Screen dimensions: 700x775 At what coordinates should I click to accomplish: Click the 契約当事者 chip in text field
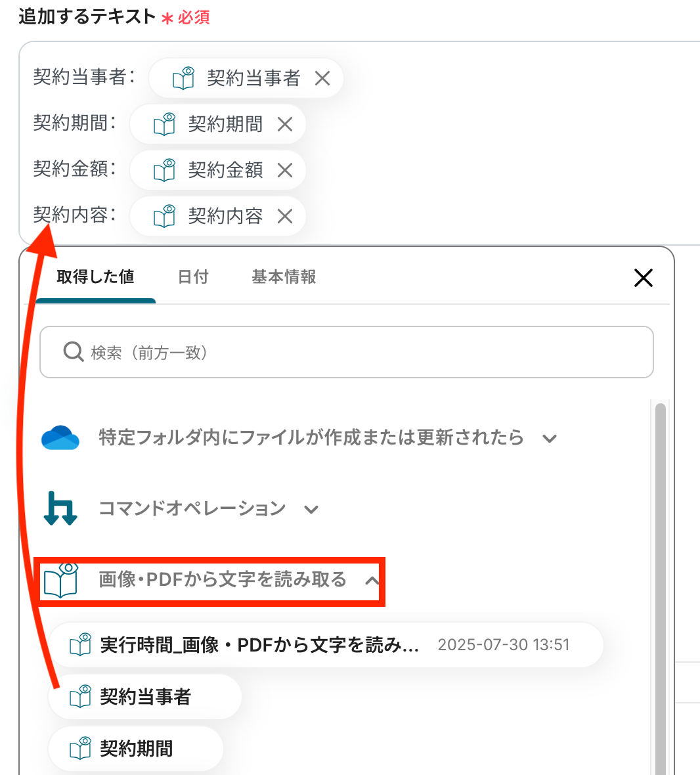tap(246, 78)
